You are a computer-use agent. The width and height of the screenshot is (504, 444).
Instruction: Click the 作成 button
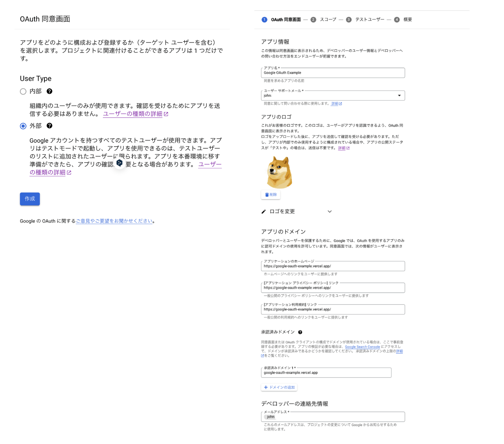coord(30,198)
